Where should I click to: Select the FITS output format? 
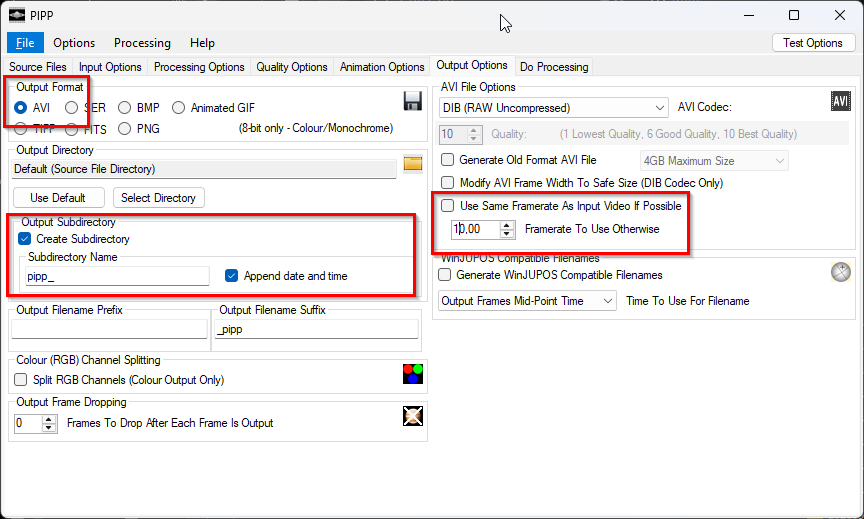pos(72,129)
